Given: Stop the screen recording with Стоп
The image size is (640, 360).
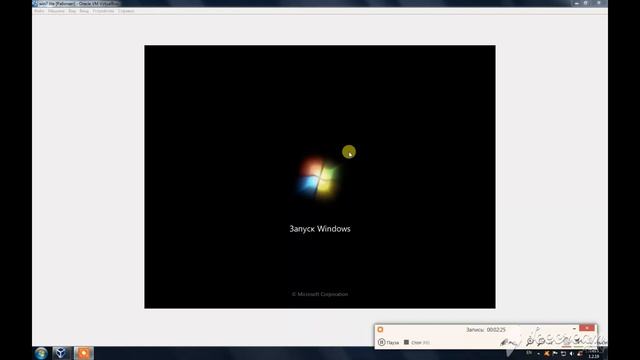Looking at the screenshot, I should [x=417, y=342].
